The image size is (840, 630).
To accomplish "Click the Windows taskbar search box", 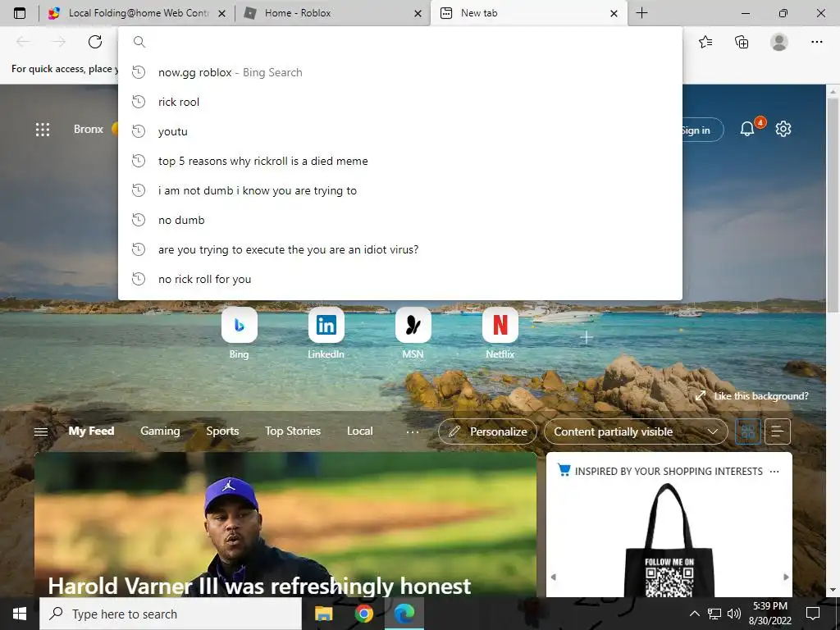I will click(x=171, y=614).
